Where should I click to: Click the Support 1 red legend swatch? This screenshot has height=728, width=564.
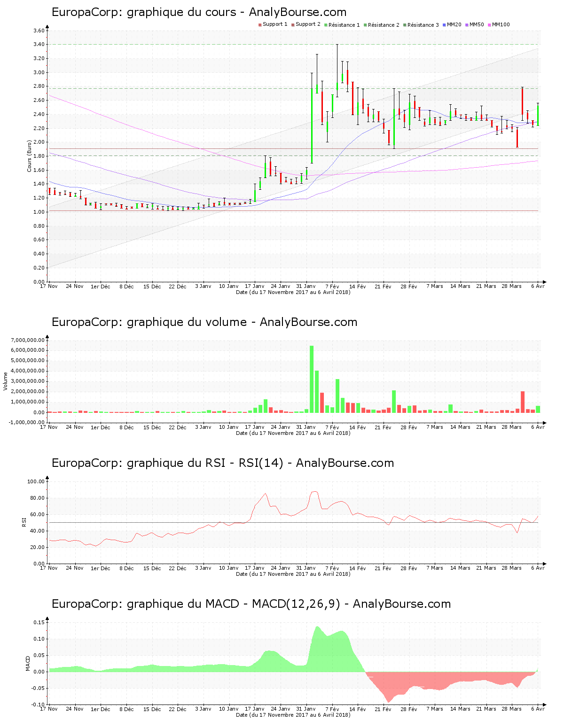tap(260, 25)
